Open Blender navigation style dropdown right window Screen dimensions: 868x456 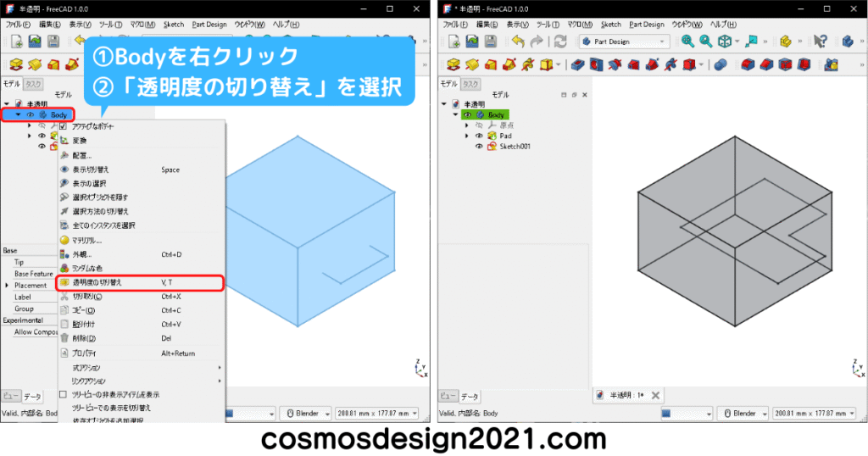(743, 414)
